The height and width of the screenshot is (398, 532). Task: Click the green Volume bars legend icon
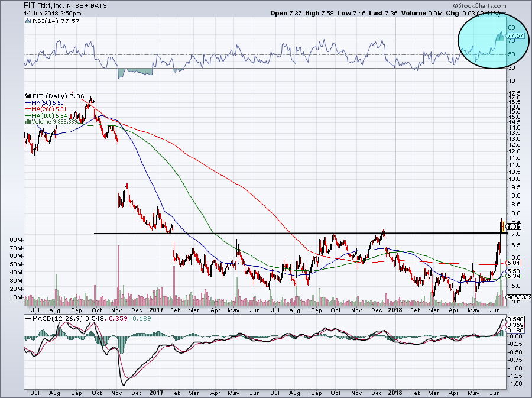click(x=27, y=122)
